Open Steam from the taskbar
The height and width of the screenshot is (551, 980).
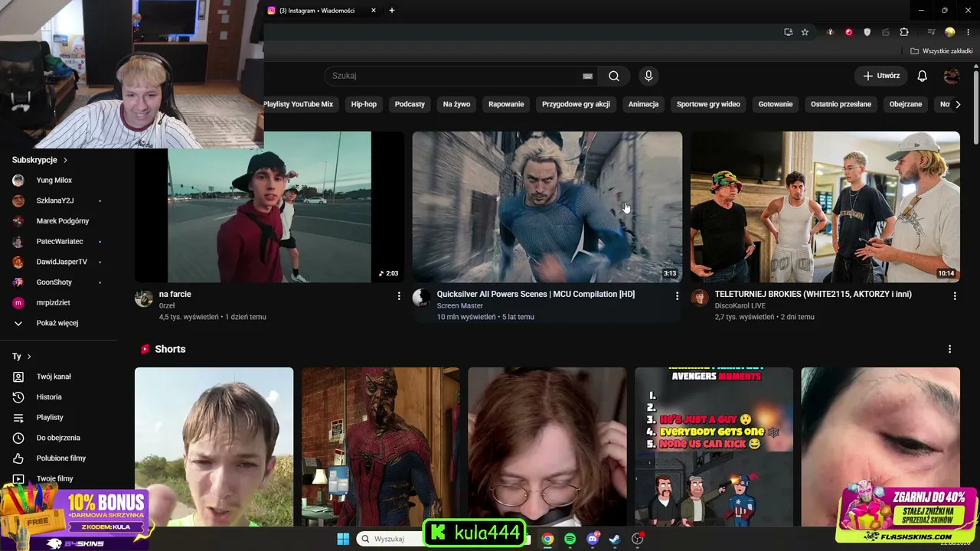click(x=614, y=539)
